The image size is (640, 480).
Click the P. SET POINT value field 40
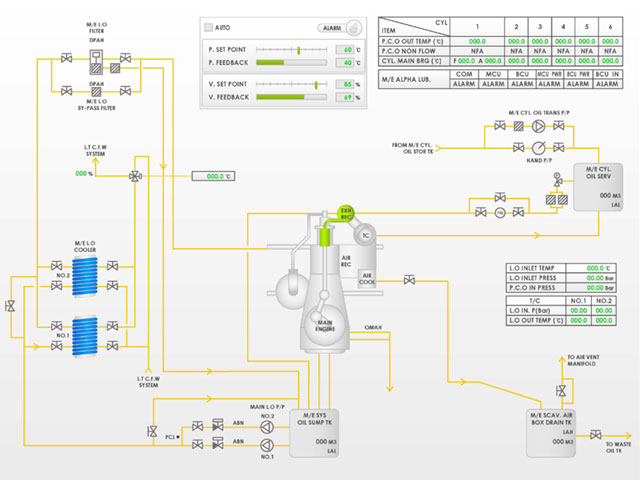pos(344,50)
